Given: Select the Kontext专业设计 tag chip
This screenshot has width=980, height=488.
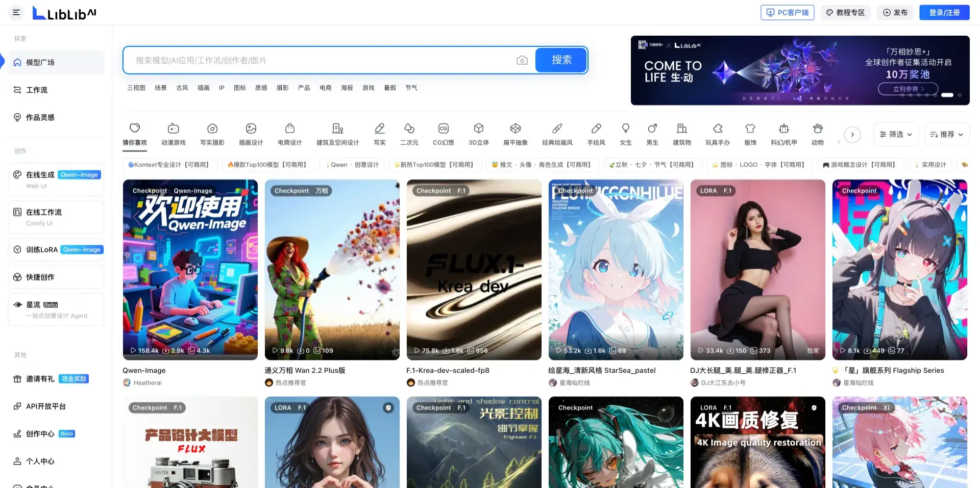Looking at the screenshot, I should (x=169, y=165).
